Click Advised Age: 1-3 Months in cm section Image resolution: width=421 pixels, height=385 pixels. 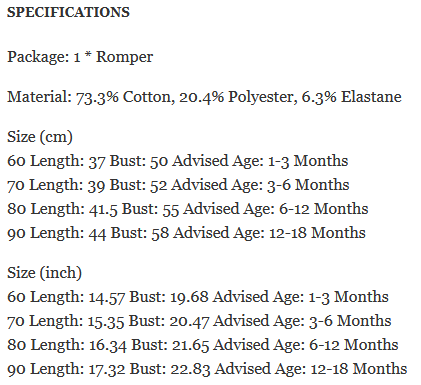[x=260, y=161]
